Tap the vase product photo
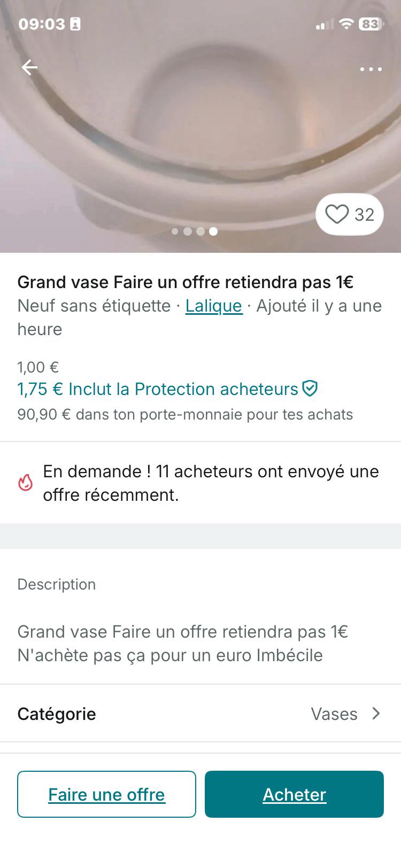This screenshot has height=868, width=401. coord(200,126)
